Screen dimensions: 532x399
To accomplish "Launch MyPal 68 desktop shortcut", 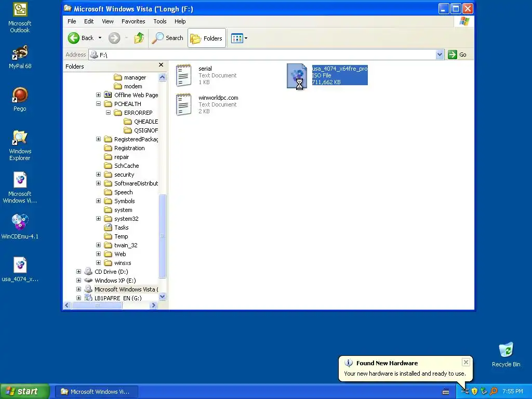I will 20,57.
